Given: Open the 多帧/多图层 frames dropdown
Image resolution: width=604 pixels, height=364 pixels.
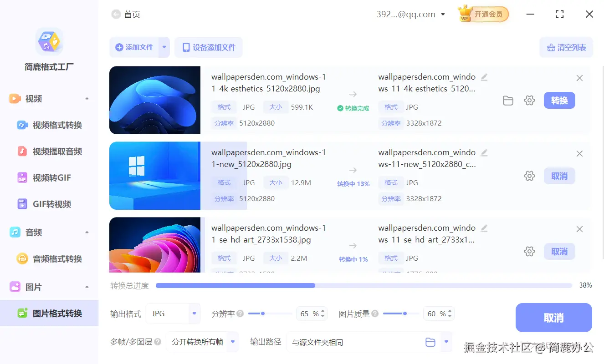Looking at the screenshot, I should pos(202,342).
